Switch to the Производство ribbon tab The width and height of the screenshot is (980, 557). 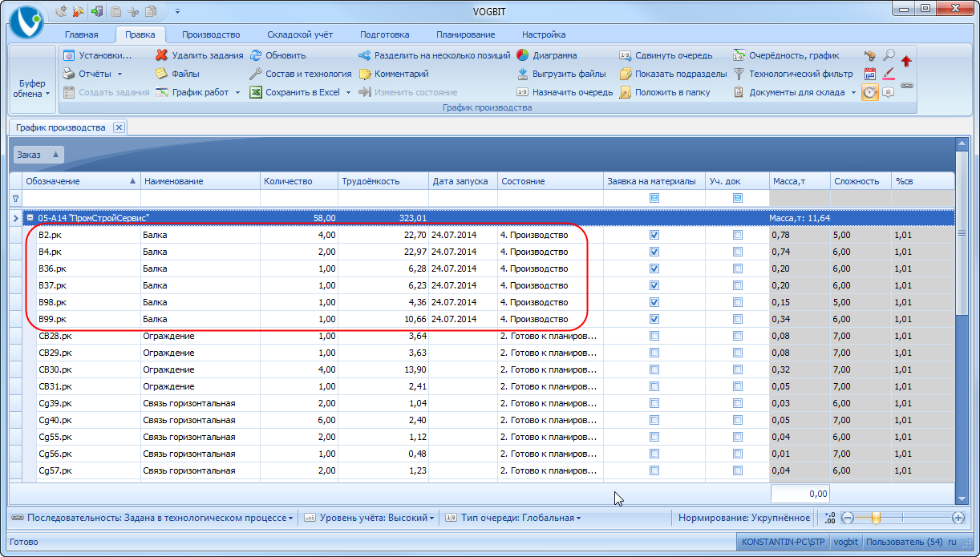(x=211, y=34)
